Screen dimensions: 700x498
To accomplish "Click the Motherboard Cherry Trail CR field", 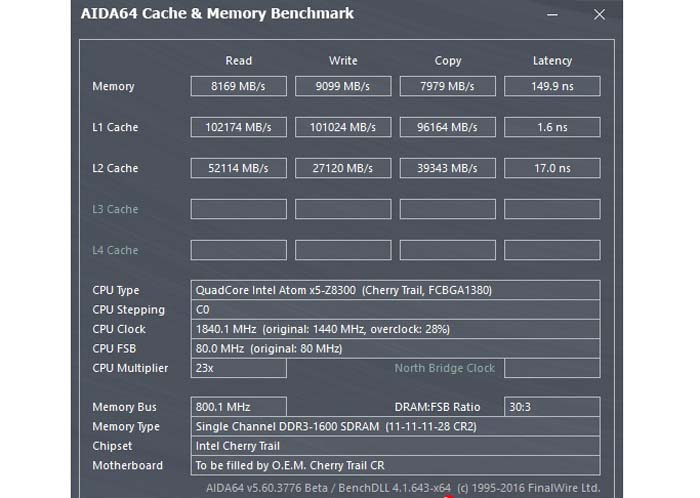I will coord(396,465).
